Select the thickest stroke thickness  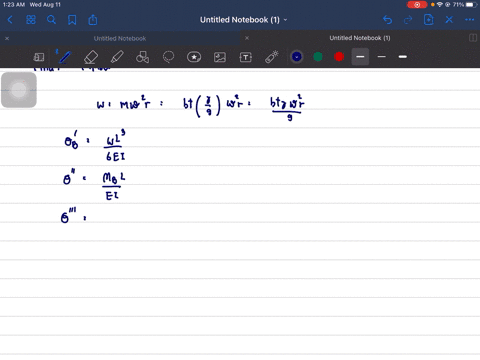point(403,57)
